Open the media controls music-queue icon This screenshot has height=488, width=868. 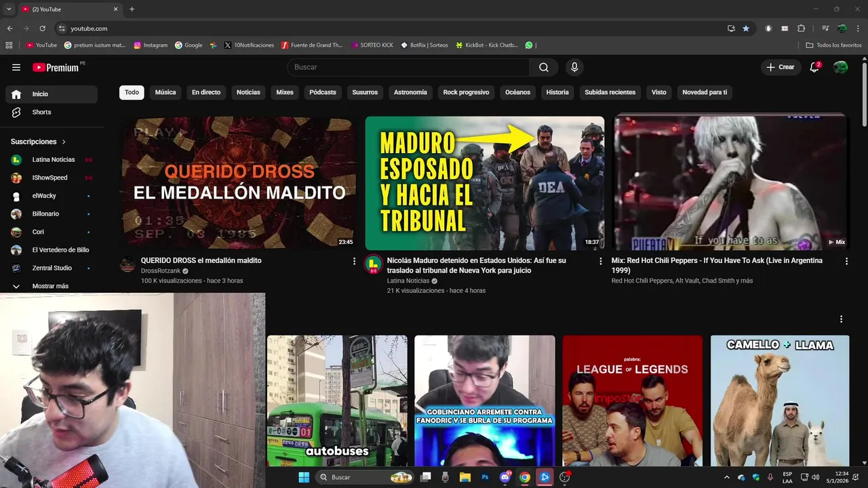pos(825,28)
